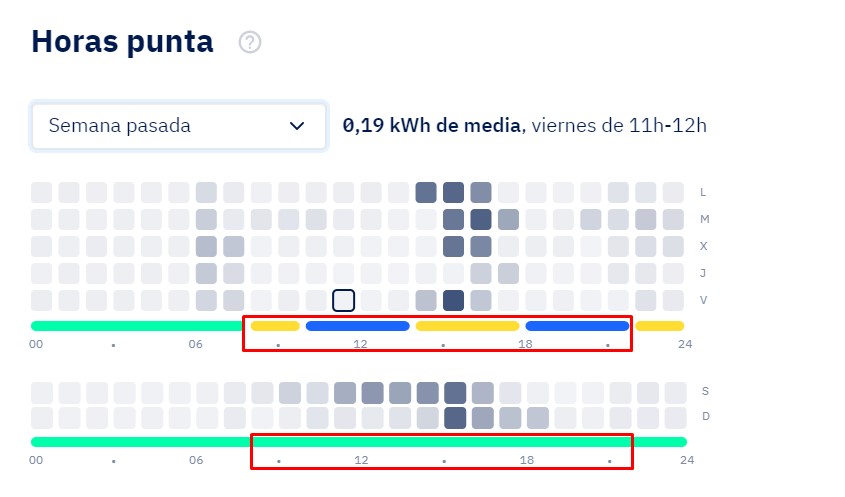Click the first short yellow bar after the green bar
Screen dimensions: 845x497
(275, 326)
